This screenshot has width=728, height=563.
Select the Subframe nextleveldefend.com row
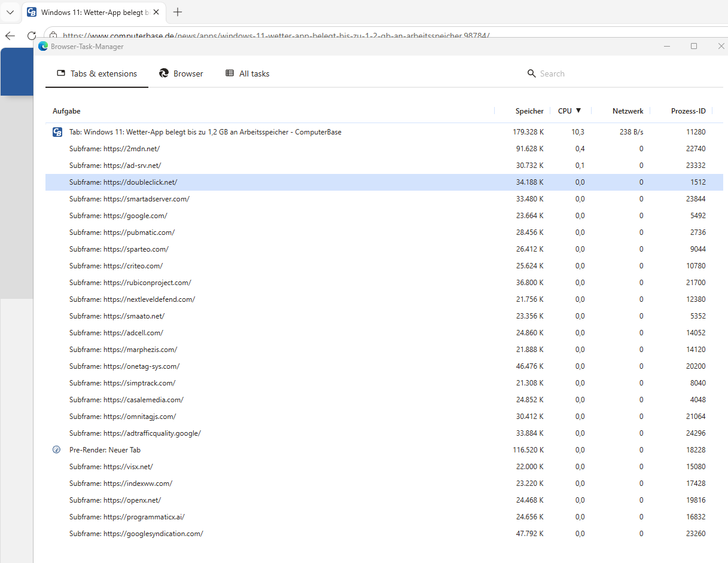point(384,299)
